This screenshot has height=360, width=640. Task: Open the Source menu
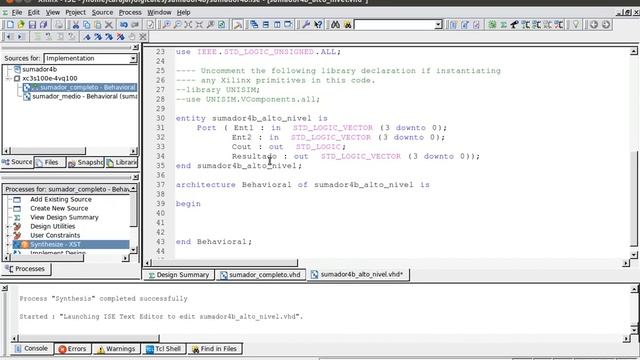coord(102,12)
